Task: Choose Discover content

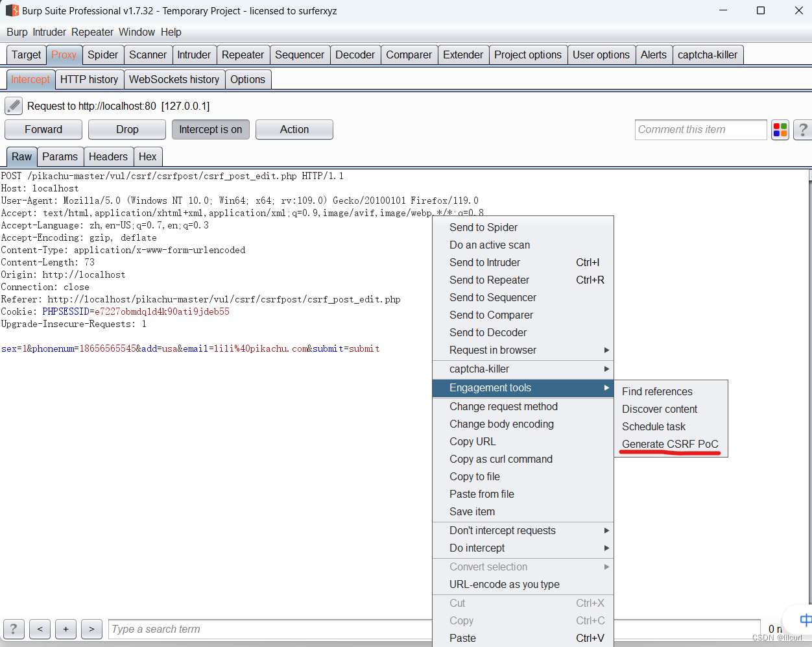Action: coord(671,409)
